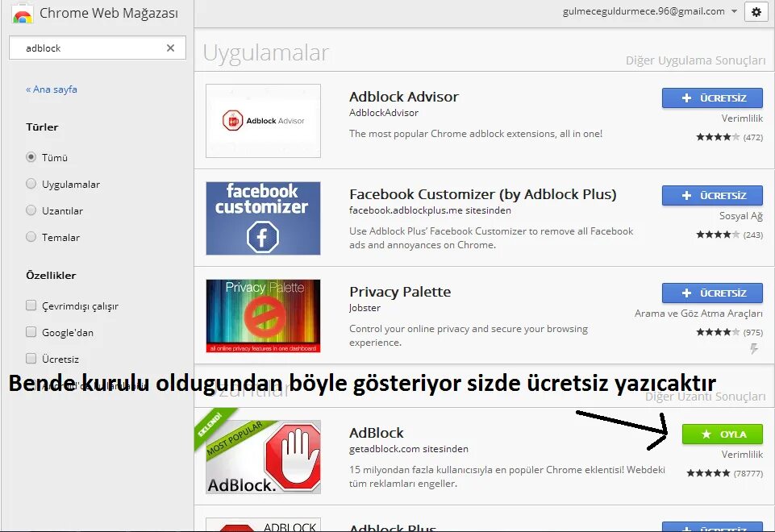Open the facebook customizer thumbnail
Image resolution: width=775 pixels, height=532 pixels.
pyautogui.click(x=263, y=218)
